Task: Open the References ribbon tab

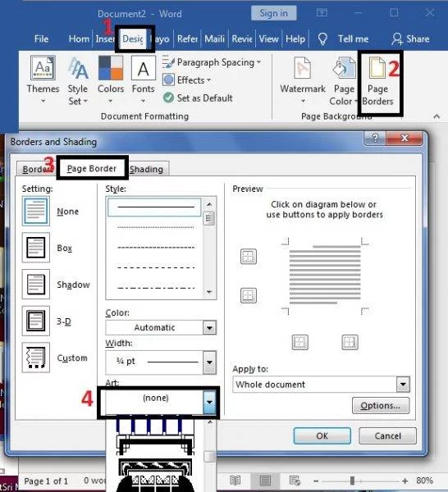Action: click(x=187, y=39)
